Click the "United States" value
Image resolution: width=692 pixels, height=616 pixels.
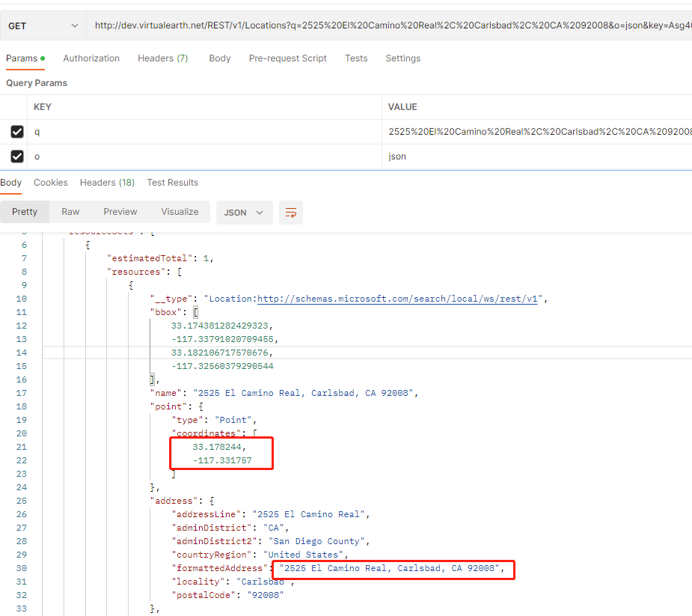click(303, 555)
